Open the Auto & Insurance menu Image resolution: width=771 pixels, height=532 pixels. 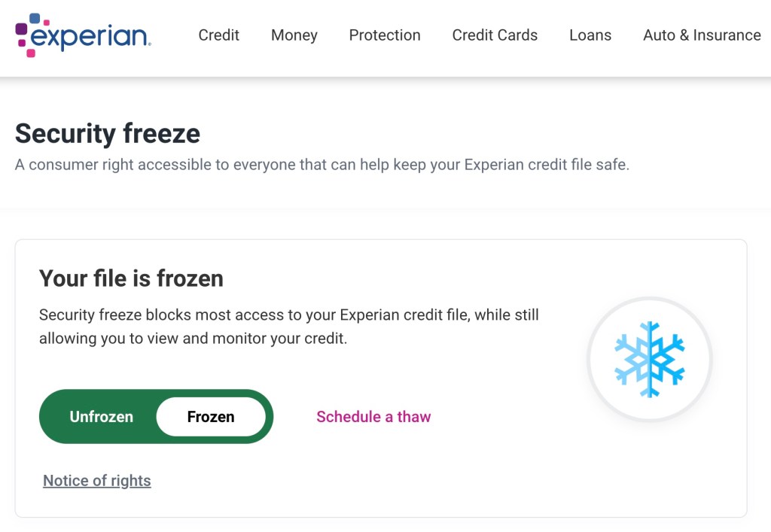tap(701, 35)
